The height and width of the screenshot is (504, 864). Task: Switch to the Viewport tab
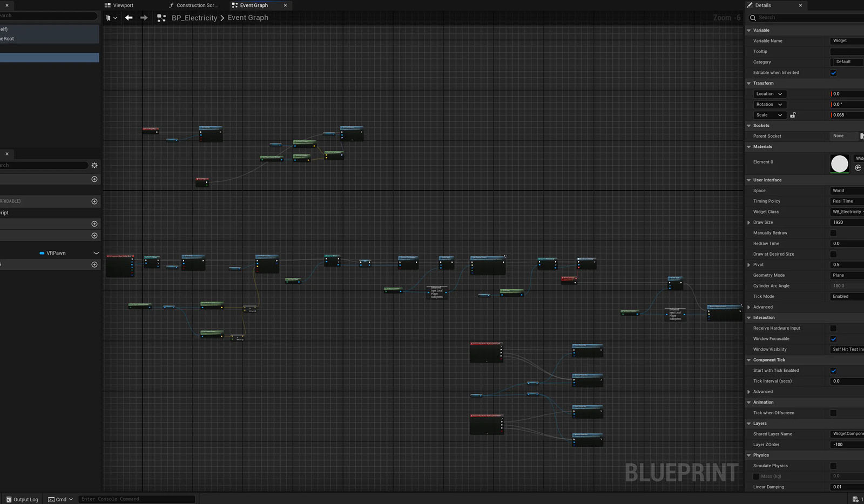click(123, 5)
